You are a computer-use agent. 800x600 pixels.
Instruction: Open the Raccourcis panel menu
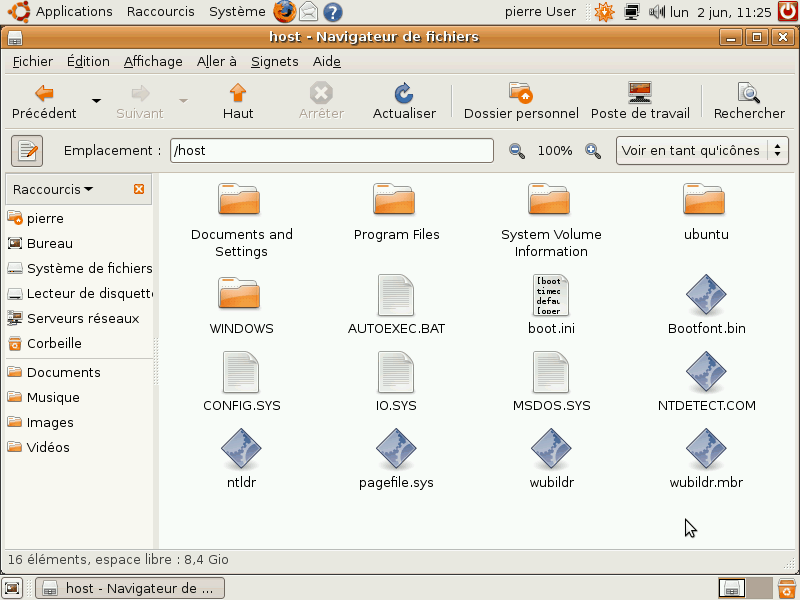161,12
